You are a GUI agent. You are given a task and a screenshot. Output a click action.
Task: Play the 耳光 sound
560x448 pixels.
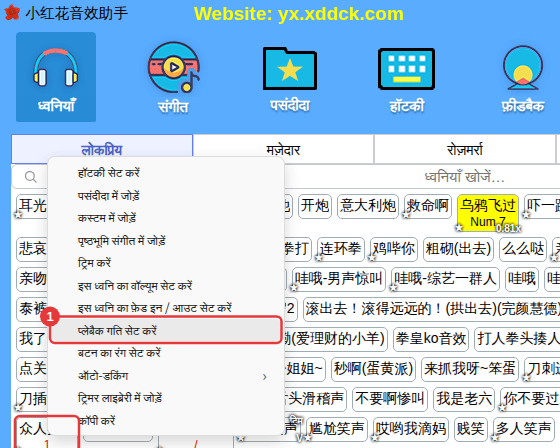pyautogui.click(x=32, y=206)
